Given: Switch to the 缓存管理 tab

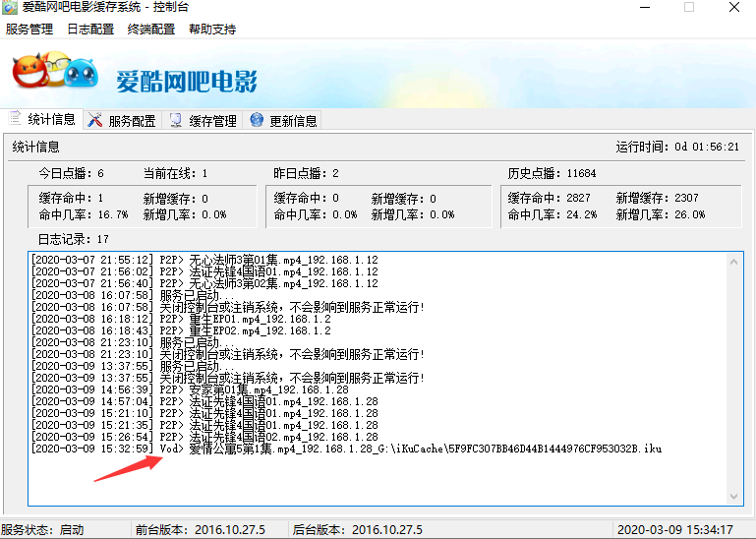Looking at the screenshot, I should (x=203, y=121).
